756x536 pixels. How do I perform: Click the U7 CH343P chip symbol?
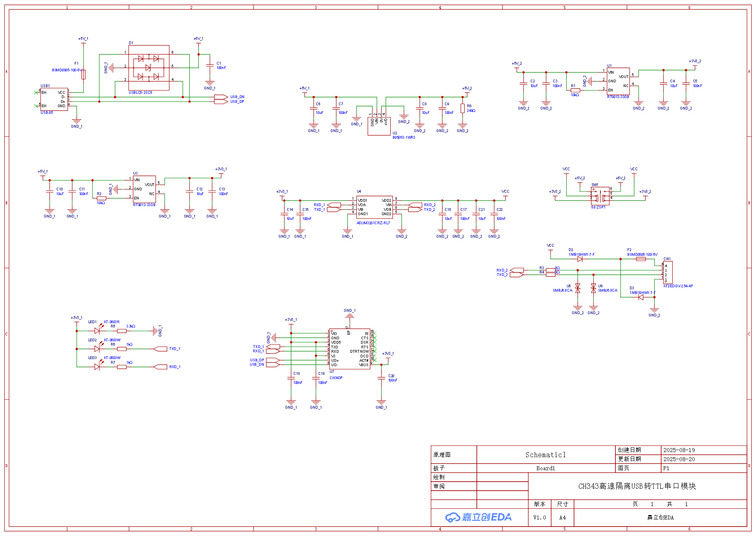[x=350, y=349]
